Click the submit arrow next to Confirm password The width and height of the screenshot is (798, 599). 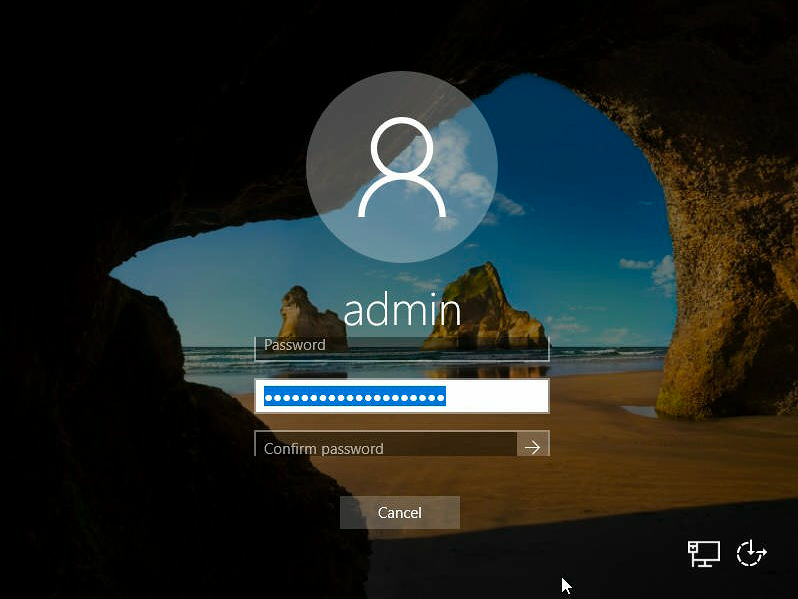(532, 447)
